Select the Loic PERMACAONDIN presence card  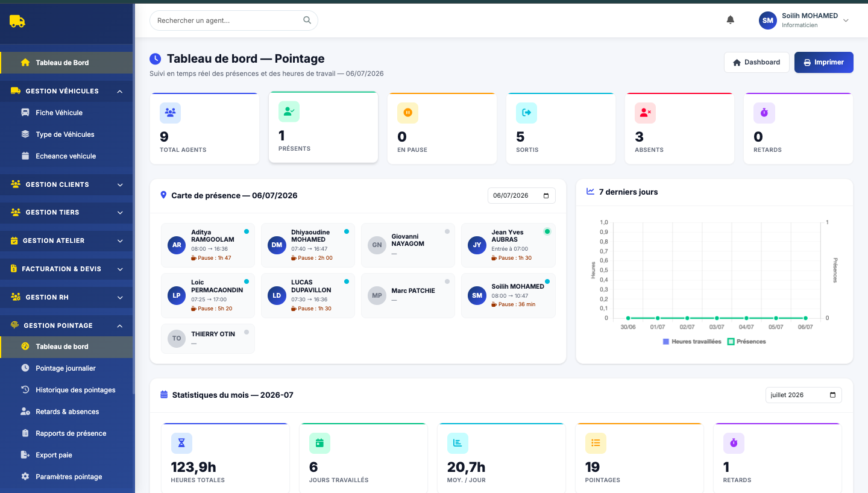[208, 295]
